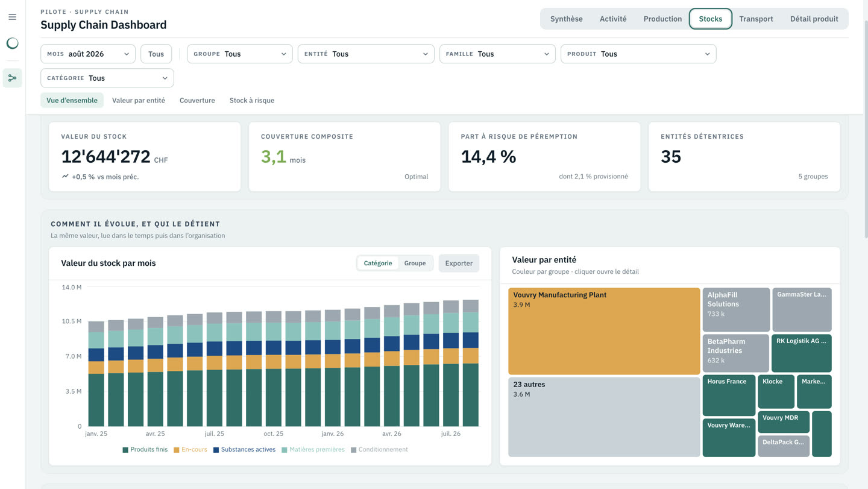Toggle Conditionnement legend series

click(379, 449)
